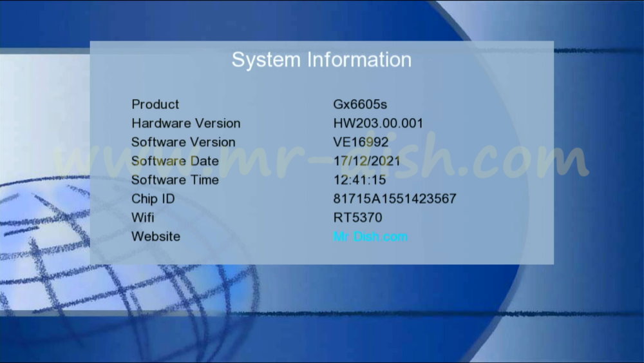Select the 81715A1551423567 chip value
Image resolution: width=644 pixels, height=363 pixels.
395,199
